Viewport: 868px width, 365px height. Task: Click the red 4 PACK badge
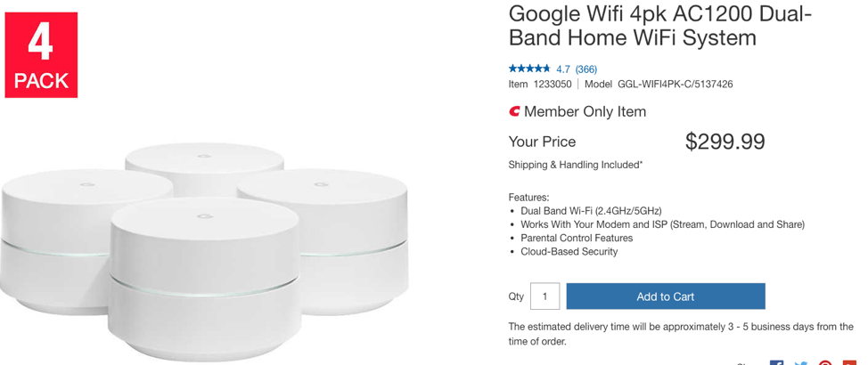[41, 55]
